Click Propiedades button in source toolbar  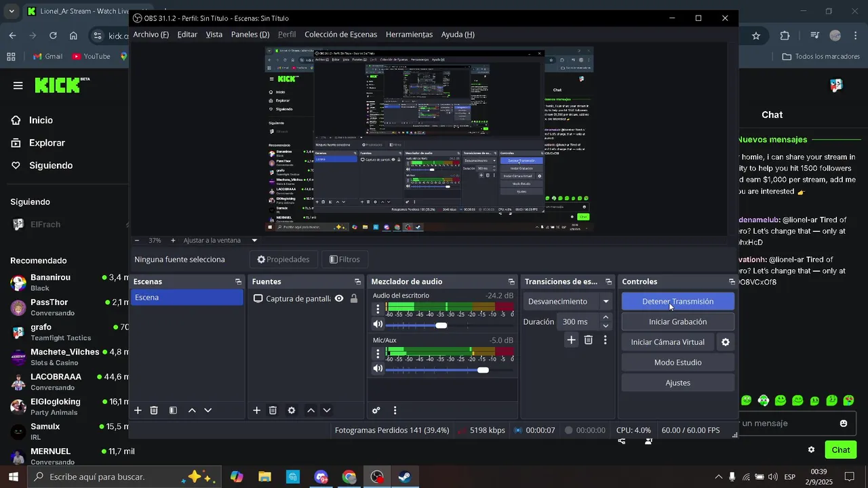coord(283,260)
